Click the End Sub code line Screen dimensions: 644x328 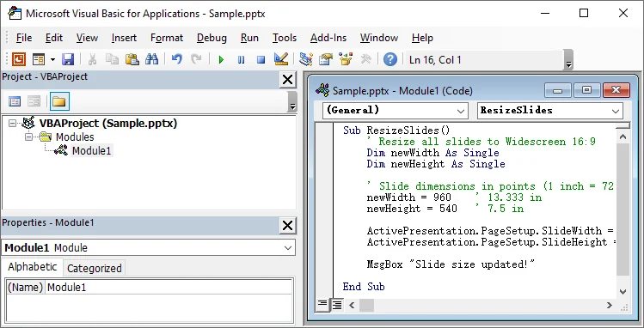364,287
